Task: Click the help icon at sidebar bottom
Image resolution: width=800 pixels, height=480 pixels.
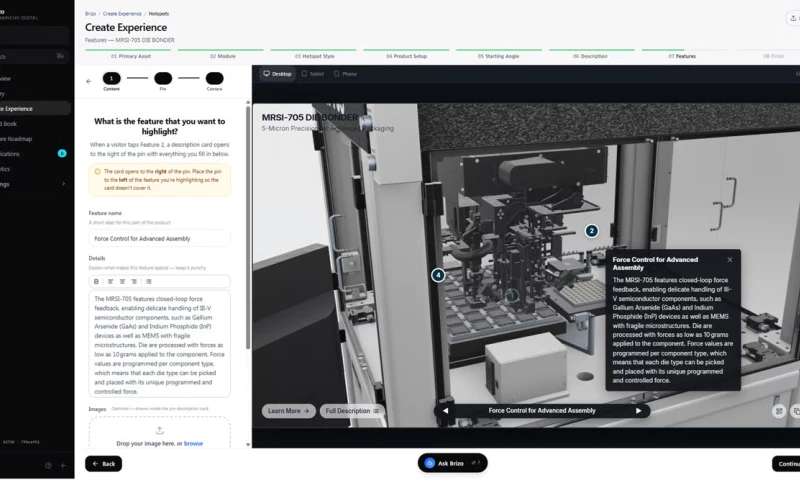Action: [x=48, y=466]
